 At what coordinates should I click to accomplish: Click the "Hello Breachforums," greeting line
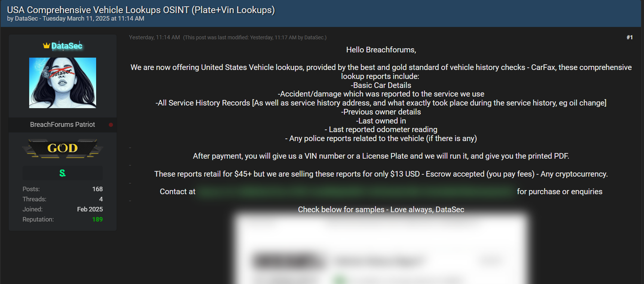click(381, 50)
